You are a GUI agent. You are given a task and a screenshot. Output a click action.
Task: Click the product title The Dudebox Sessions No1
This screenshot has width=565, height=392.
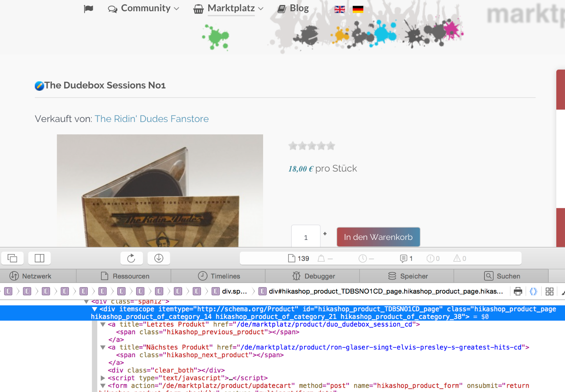tap(105, 85)
